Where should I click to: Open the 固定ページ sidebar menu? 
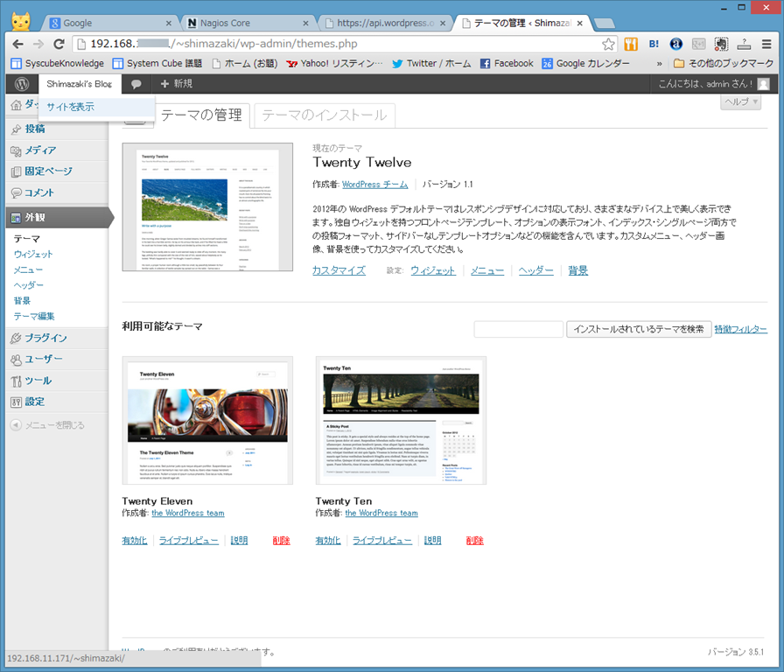[57, 171]
